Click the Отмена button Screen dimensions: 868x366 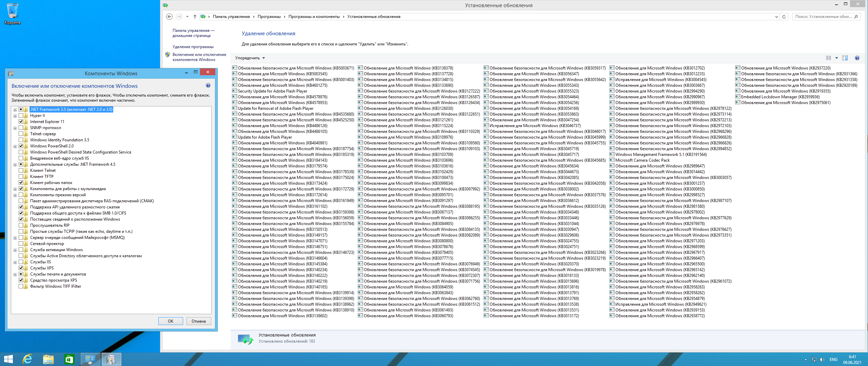click(199, 321)
